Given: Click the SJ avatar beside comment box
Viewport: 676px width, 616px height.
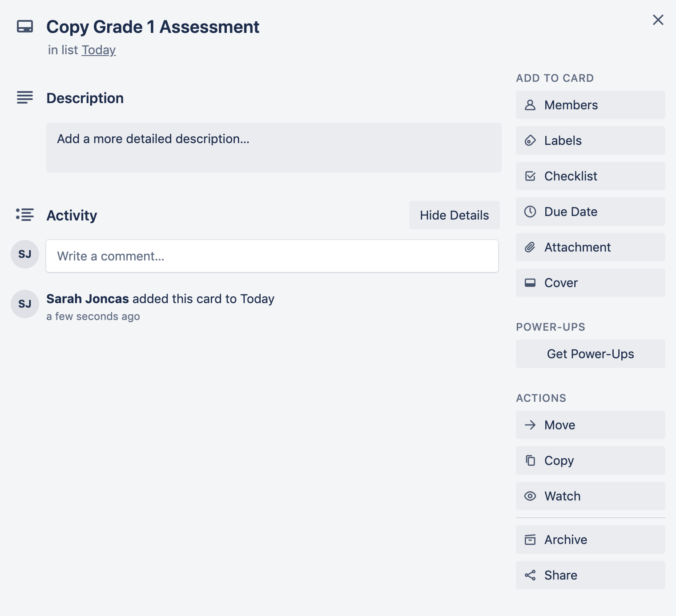Looking at the screenshot, I should pos(25,254).
